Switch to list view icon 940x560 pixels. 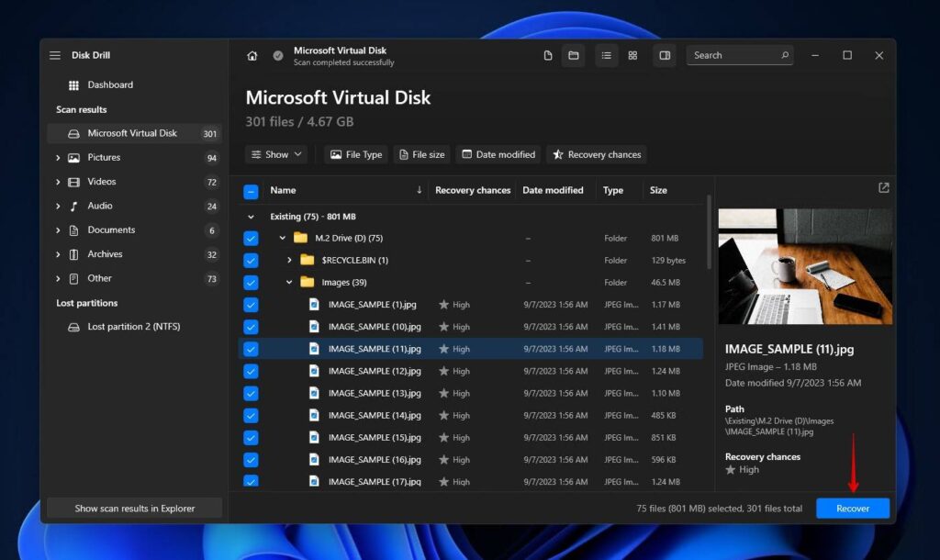click(x=606, y=56)
